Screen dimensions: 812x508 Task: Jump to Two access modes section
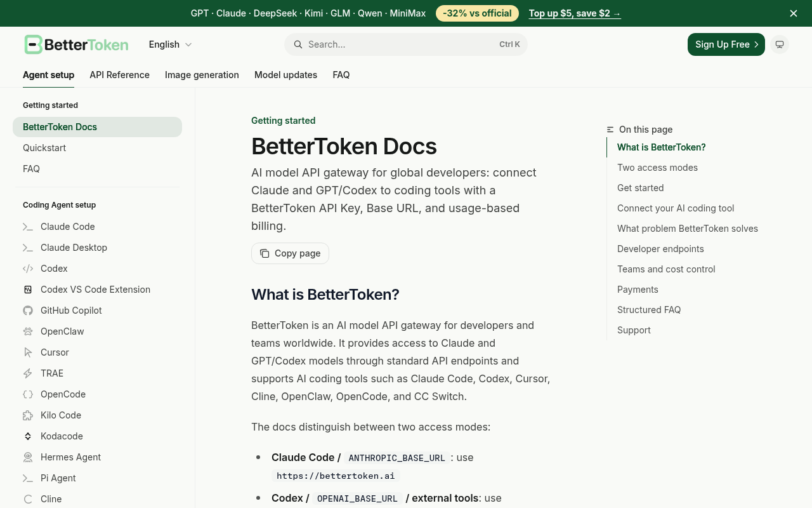click(x=657, y=168)
